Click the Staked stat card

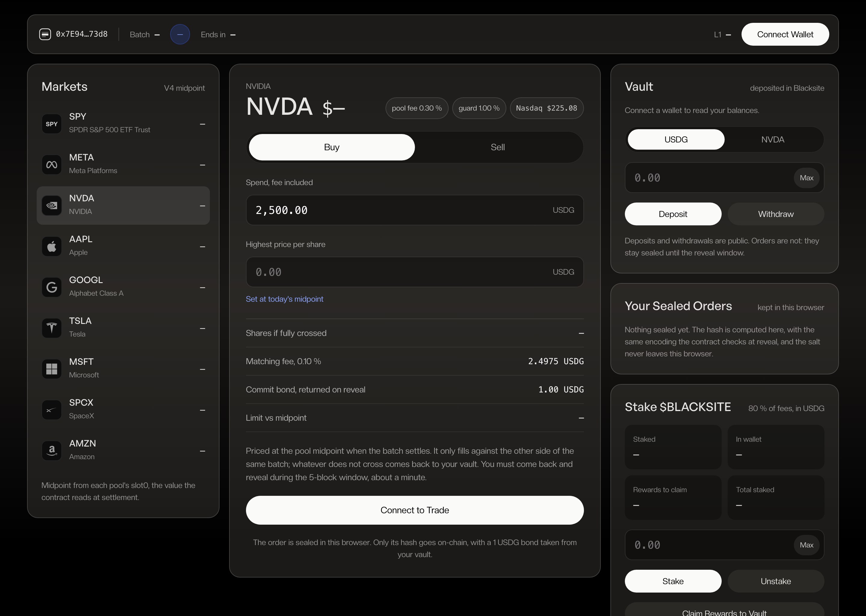coord(673,447)
